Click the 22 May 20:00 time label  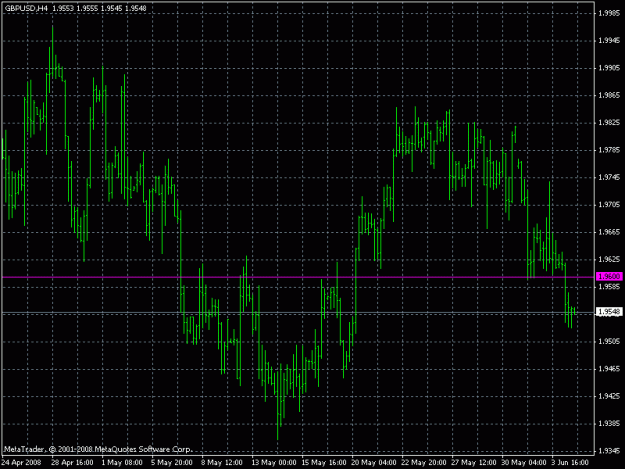(424, 463)
